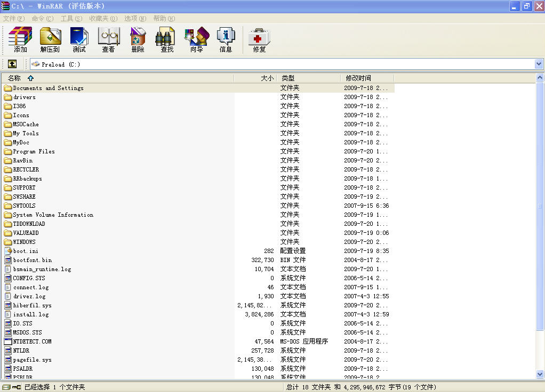
Task: Run the 测试 (Test) toolbar icon
Action: (x=79, y=39)
